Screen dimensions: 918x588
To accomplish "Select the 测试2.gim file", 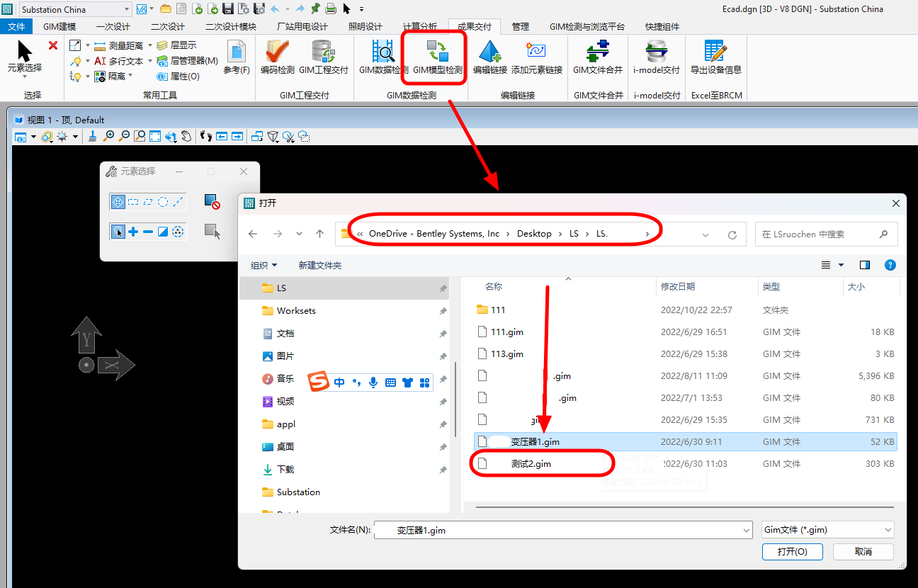I will (685, 464).
